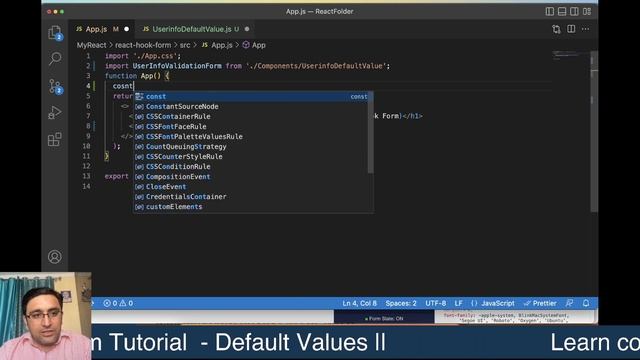
Task: Open the Search view in activity bar
Action: tap(55, 58)
